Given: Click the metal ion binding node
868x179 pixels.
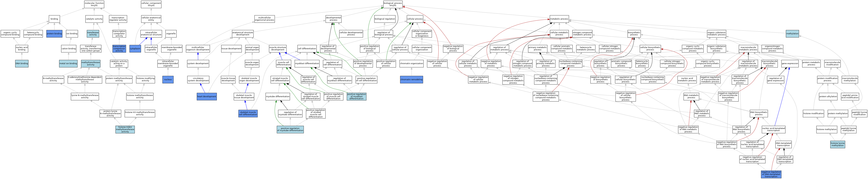Looking at the screenshot, I should click(68, 63).
